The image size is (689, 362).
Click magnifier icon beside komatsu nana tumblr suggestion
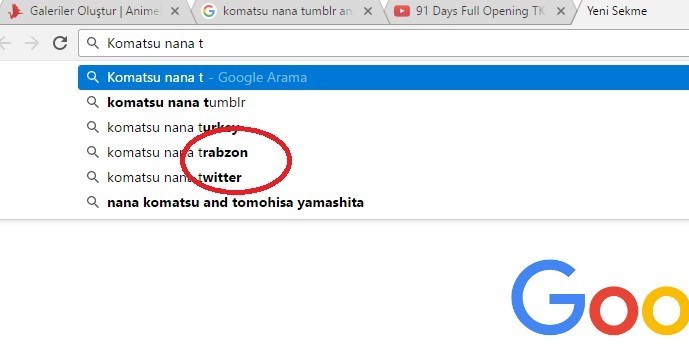92,102
